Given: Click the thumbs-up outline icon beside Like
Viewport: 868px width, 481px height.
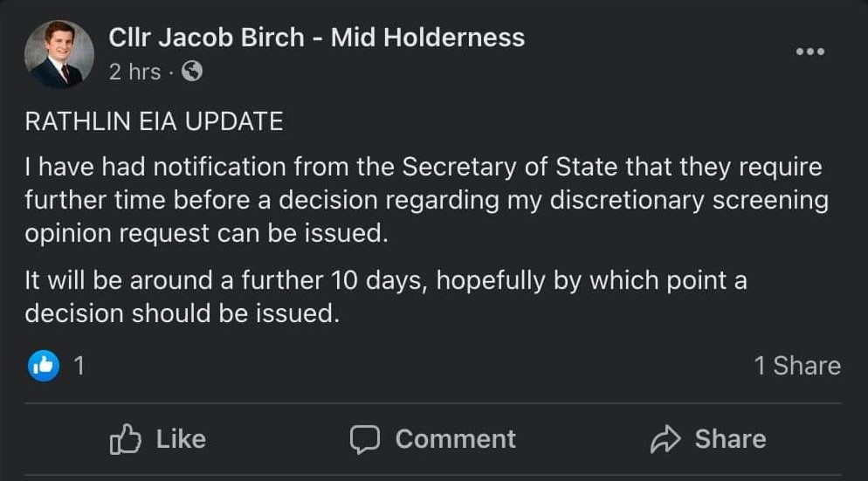Looking at the screenshot, I should point(126,439).
